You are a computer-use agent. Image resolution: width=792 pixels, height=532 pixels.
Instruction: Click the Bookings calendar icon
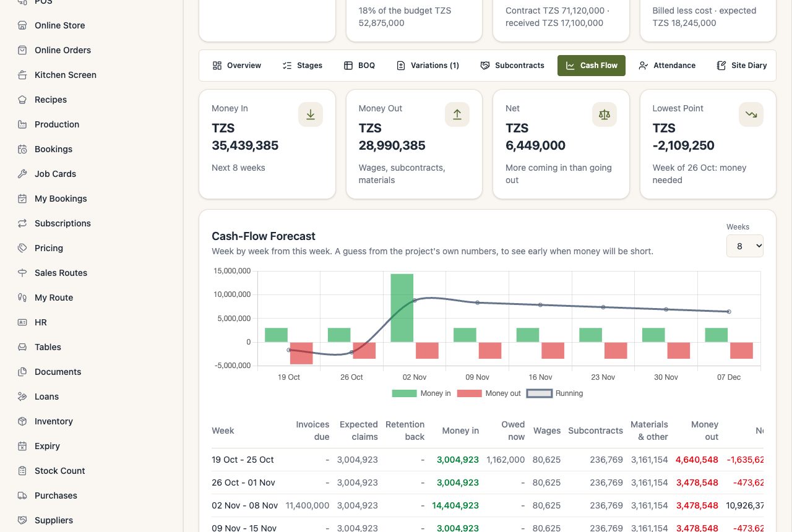coord(22,149)
